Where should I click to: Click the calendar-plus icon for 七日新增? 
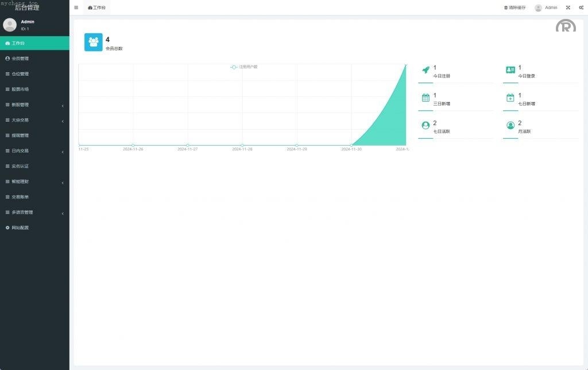(x=510, y=98)
